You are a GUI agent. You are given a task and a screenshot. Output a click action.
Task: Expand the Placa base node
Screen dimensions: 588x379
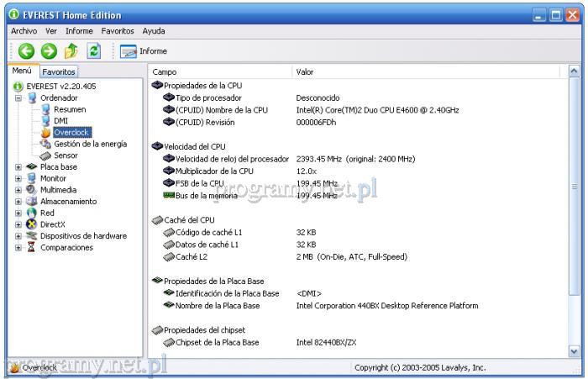point(18,167)
